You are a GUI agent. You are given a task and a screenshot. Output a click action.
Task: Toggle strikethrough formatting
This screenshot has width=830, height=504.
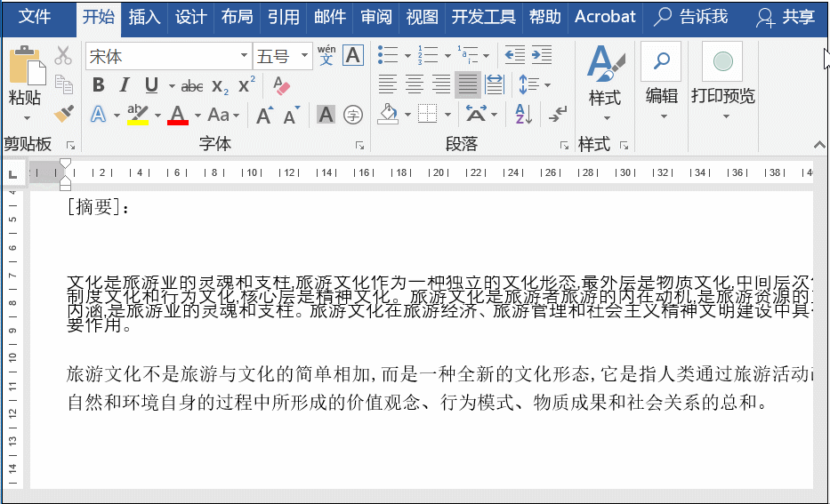pos(191,86)
